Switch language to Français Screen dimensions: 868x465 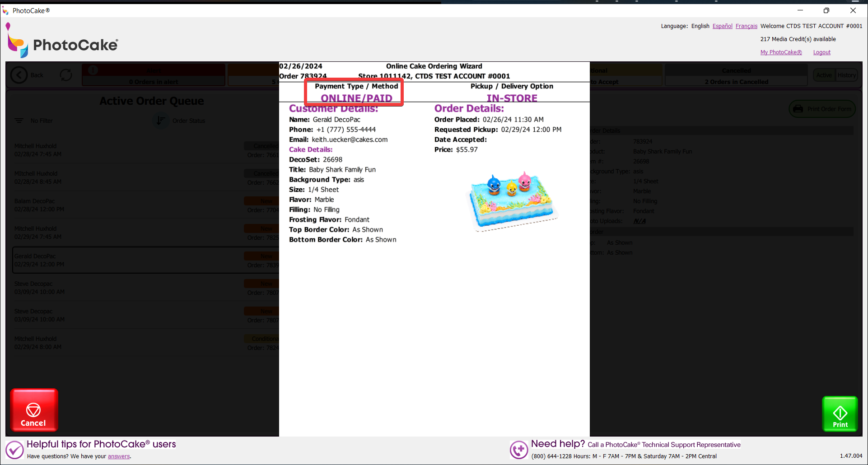click(746, 26)
